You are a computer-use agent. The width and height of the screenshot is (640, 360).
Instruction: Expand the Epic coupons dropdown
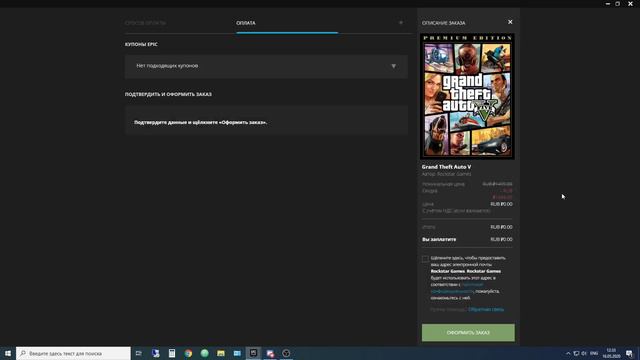click(266, 66)
